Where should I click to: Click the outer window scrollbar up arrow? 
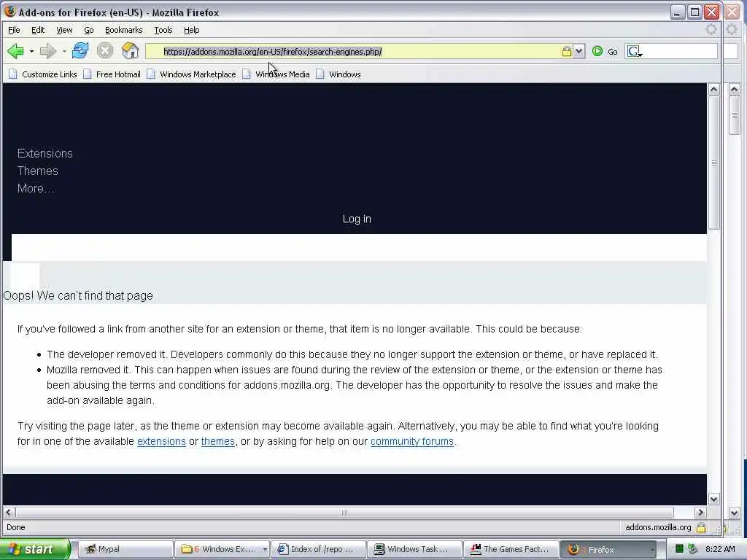pyautogui.click(x=734, y=89)
